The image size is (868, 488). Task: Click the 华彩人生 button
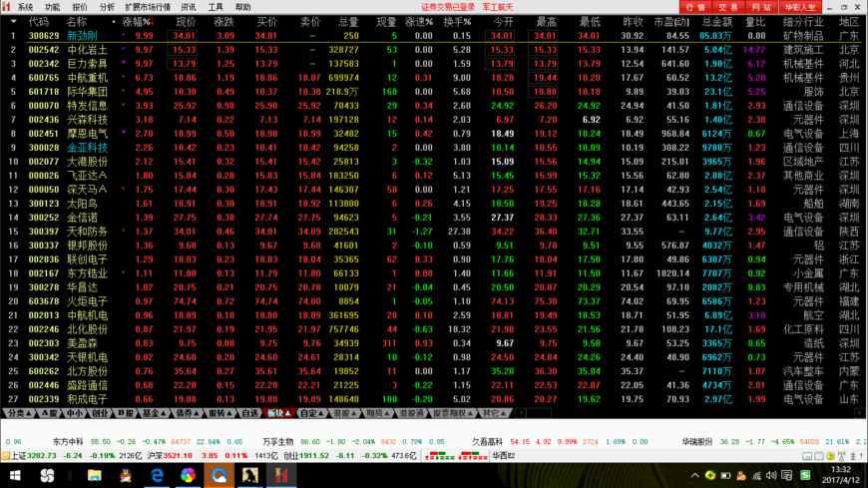click(x=800, y=7)
